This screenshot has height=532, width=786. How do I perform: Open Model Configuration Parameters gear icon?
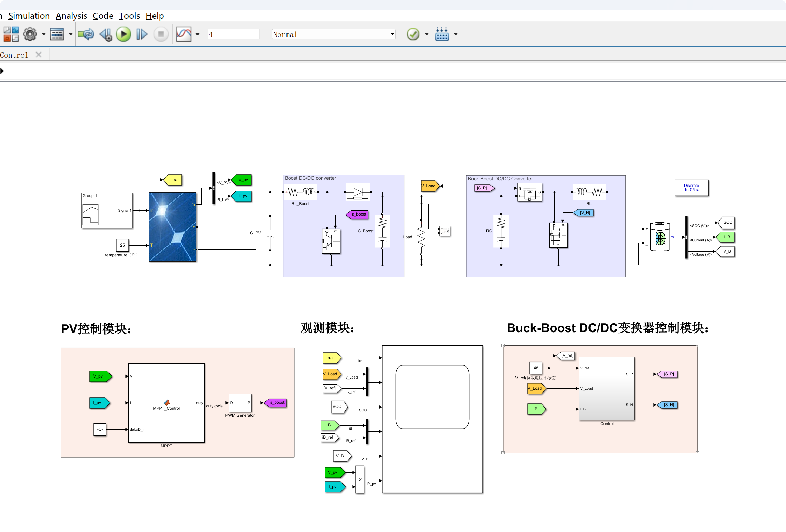click(x=30, y=34)
